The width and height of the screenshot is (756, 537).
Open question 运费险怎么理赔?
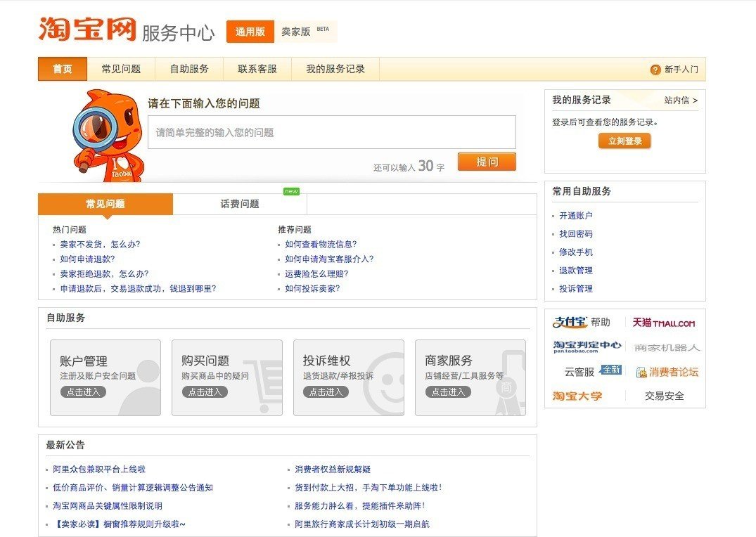tap(316, 274)
